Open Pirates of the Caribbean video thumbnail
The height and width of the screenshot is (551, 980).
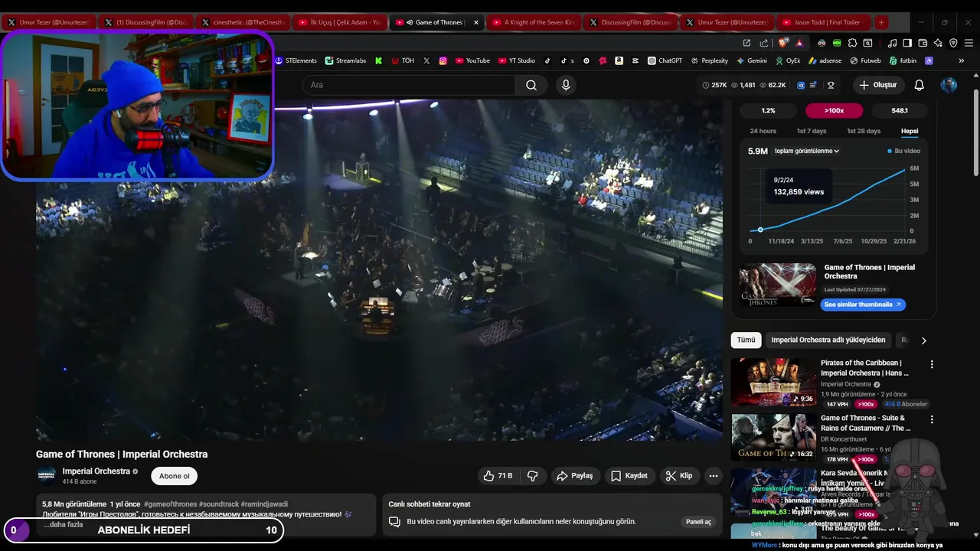pos(773,382)
